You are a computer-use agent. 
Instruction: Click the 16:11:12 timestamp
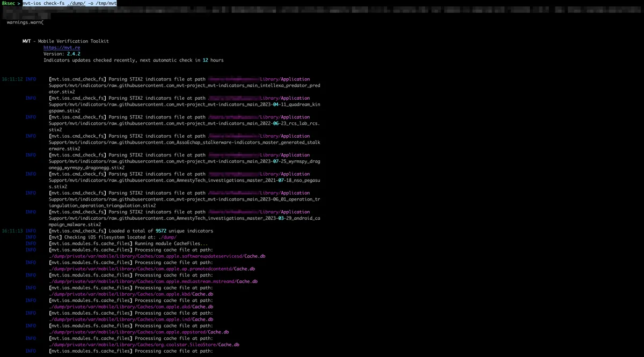tap(12, 79)
